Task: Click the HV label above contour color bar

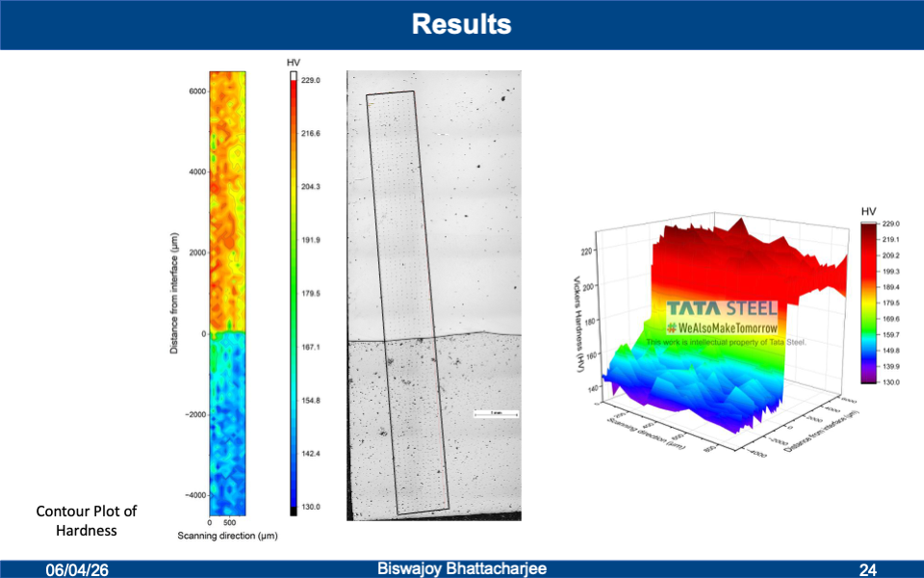Action: (x=294, y=64)
